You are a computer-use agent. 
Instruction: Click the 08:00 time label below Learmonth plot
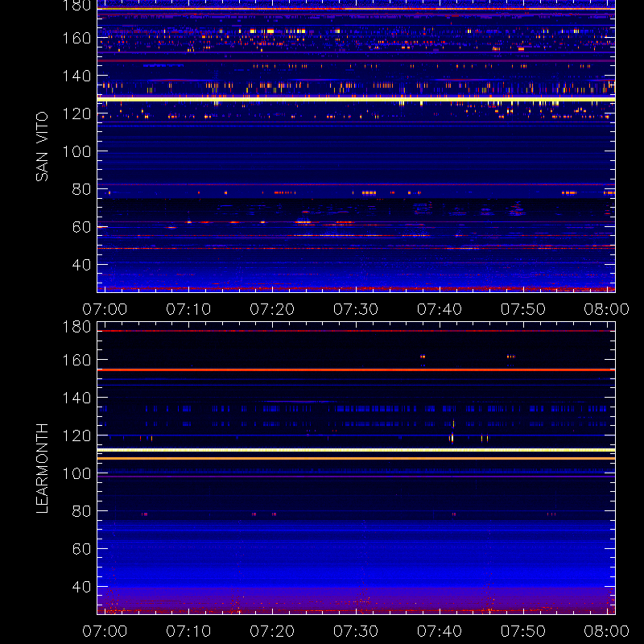click(x=607, y=631)
